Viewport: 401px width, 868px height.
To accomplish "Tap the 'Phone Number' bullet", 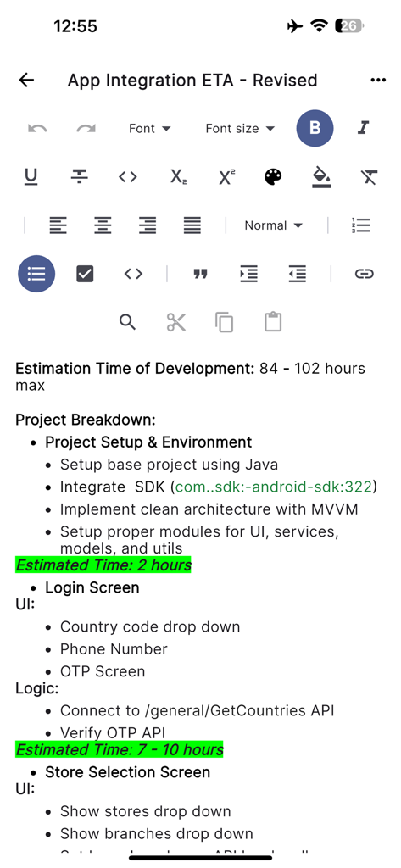I will point(114,648).
